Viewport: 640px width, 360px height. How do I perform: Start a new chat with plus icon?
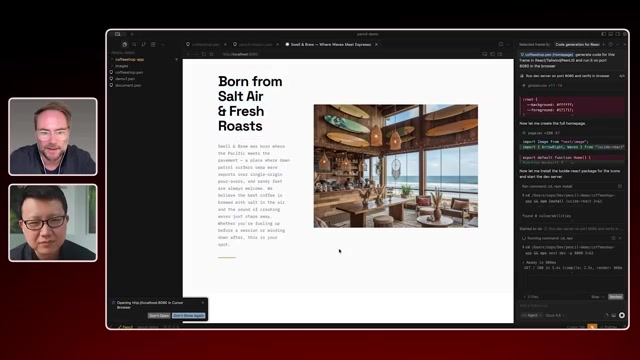click(x=604, y=44)
